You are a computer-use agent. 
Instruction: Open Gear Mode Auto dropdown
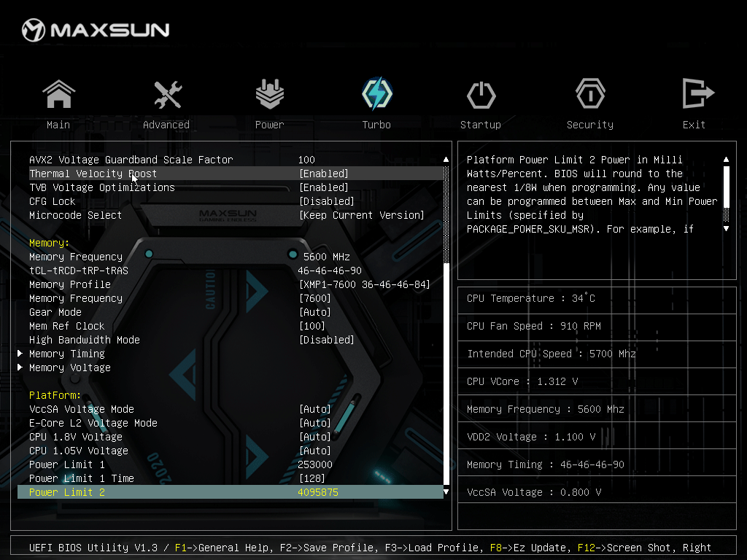(x=314, y=312)
